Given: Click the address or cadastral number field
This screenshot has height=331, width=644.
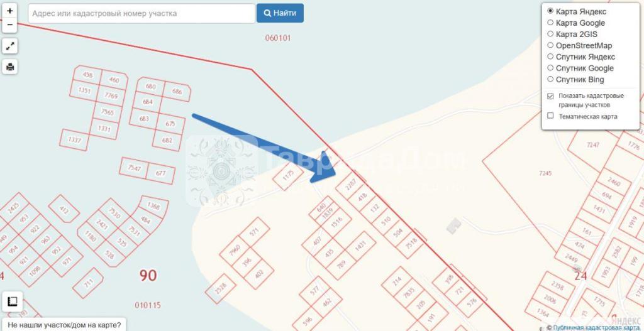Looking at the screenshot, I should pos(142,13).
